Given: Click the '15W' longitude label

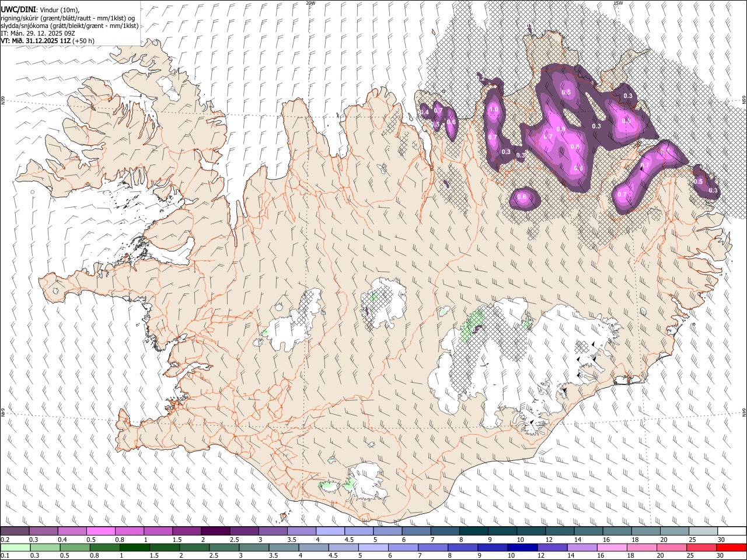Looking at the screenshot, I should pos(618,3).
